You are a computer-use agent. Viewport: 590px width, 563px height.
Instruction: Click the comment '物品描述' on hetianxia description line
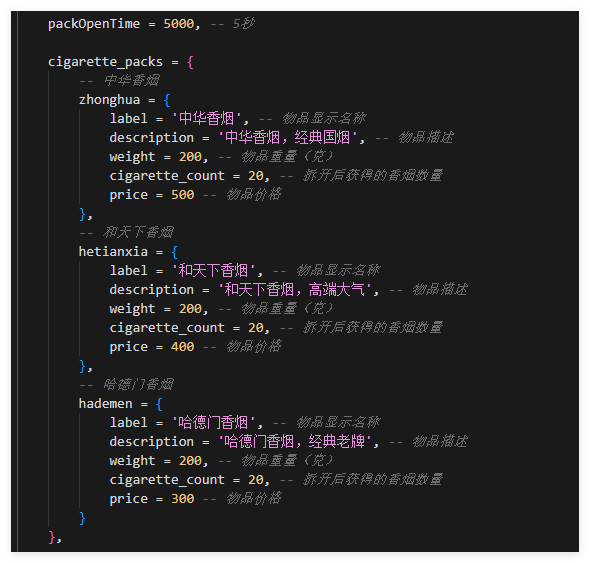439,290
